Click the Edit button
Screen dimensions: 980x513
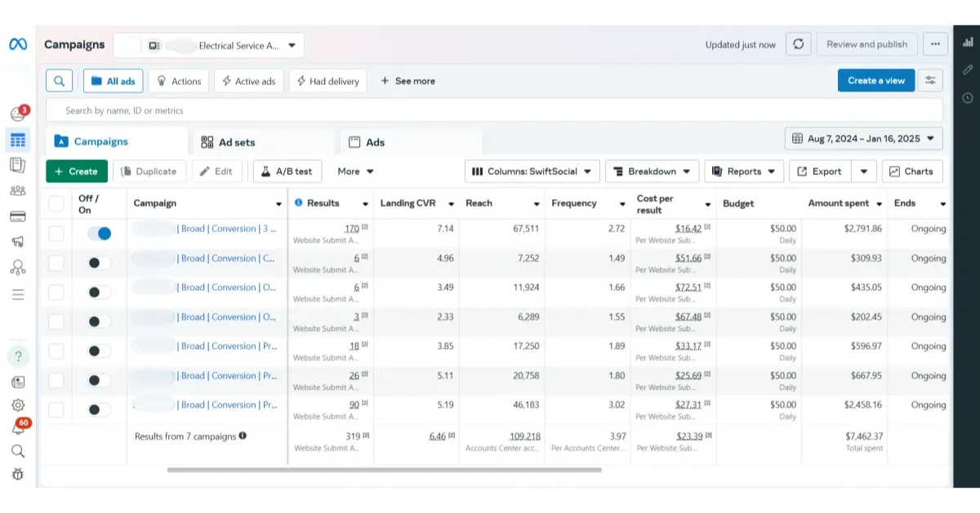point(216,172)
